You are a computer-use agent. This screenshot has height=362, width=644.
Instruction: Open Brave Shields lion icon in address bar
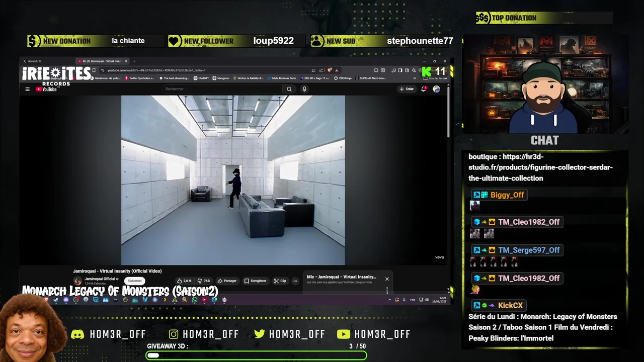pos(330,70)
